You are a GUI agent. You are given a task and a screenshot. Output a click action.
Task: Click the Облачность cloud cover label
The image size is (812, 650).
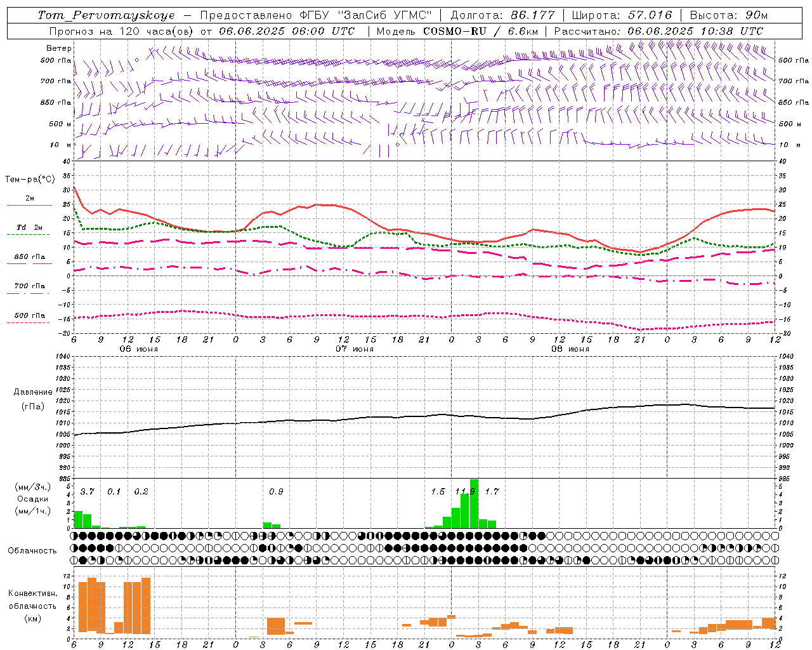(x=32, y=550)
